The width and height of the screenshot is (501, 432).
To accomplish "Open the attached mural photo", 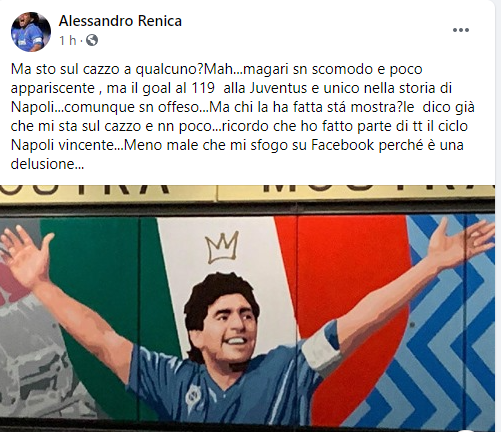I will 247,308.
